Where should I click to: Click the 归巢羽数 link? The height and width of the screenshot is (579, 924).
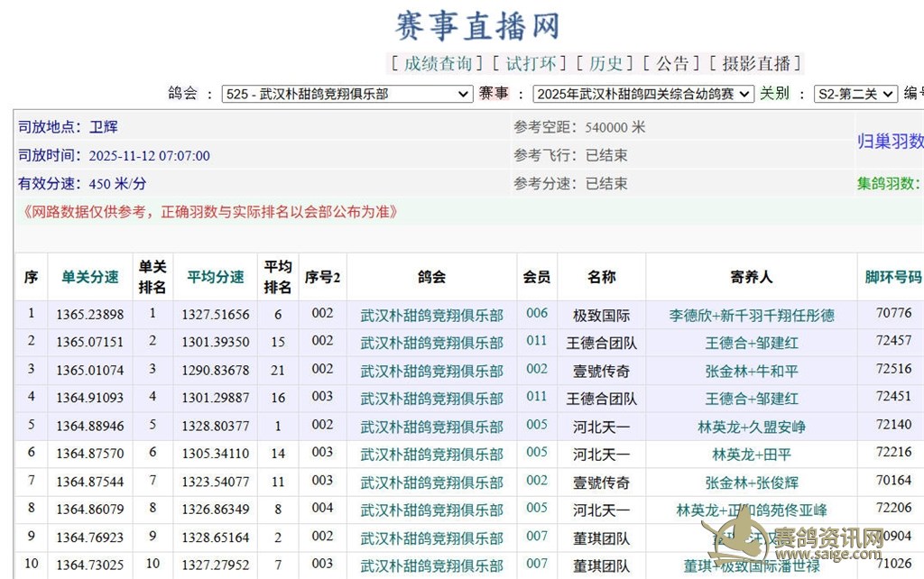pyautogui.click(x=890, y=142)
